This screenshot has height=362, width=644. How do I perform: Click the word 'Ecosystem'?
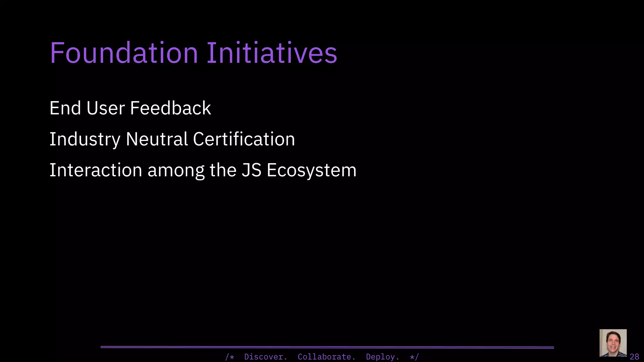(x=311, y=170)
